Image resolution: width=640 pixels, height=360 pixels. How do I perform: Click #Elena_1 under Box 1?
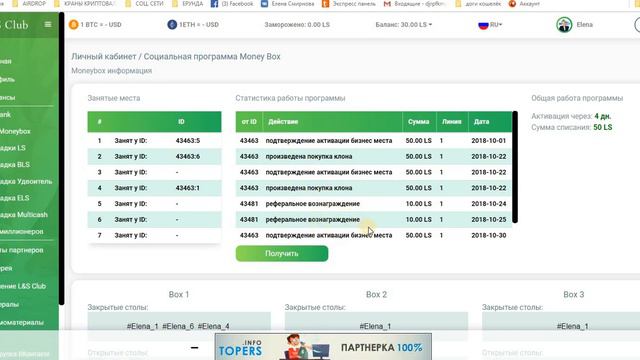142,326
